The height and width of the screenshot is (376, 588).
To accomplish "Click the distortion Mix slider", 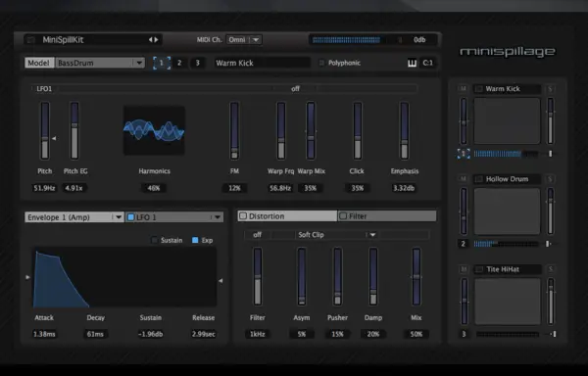I will point(416,277).
